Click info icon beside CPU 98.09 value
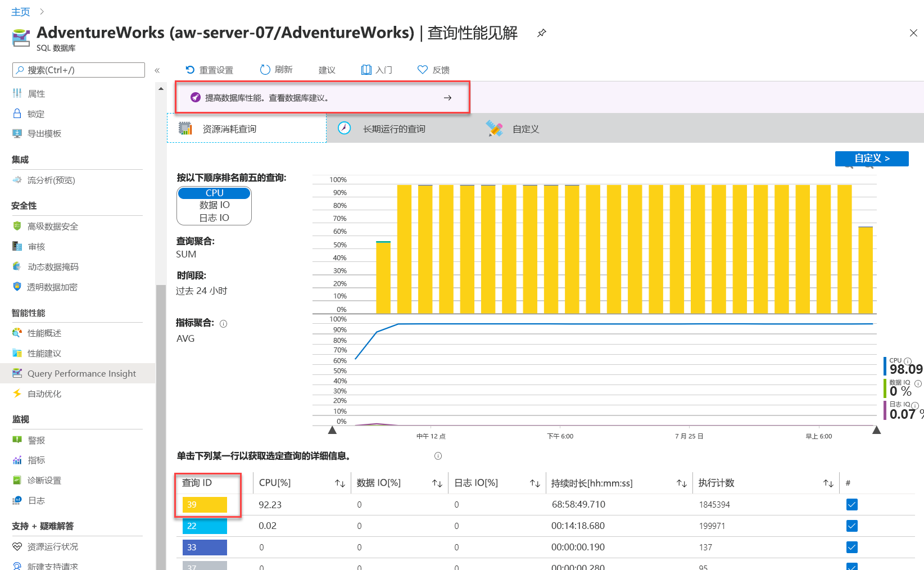This screenshot has width=924, height=570. coord(907,361)
